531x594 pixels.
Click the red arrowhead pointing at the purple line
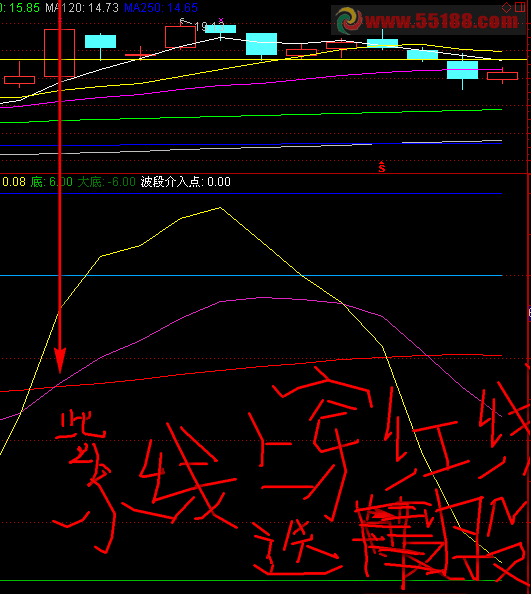point(60,361)
